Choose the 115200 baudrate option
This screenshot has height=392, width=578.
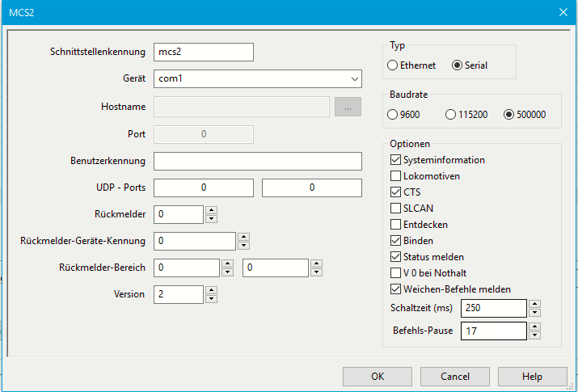click(x=451, y=115)
